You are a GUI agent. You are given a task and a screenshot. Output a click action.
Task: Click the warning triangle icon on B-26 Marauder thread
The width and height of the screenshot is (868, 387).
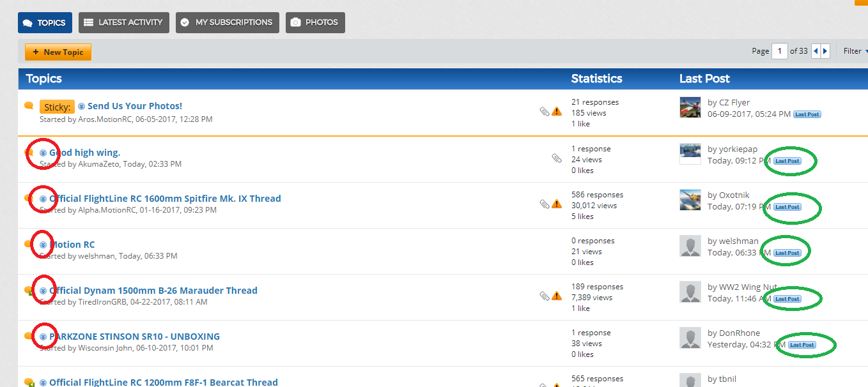click(x=557, y=296)
